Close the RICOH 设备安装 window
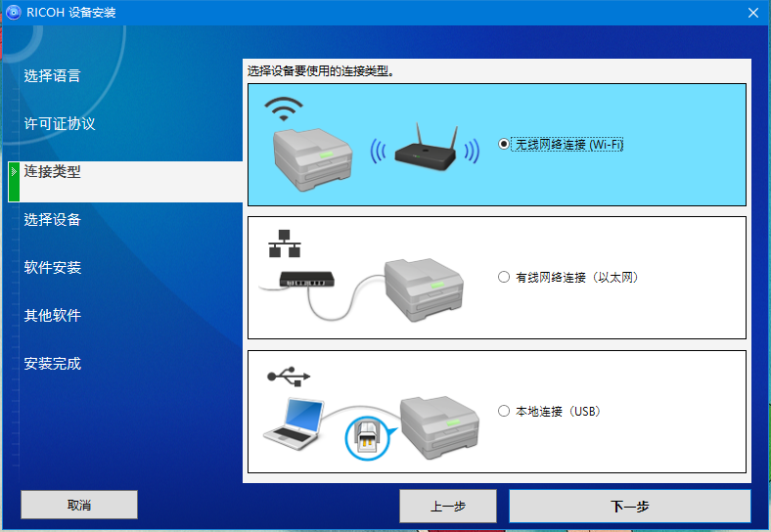 [x=752, y=13]
